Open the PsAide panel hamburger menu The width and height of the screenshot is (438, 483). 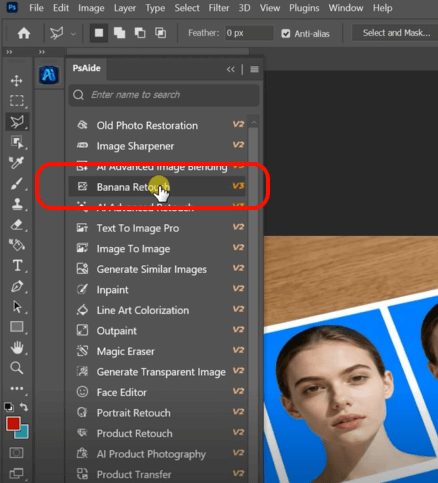[x=254, y=69]
